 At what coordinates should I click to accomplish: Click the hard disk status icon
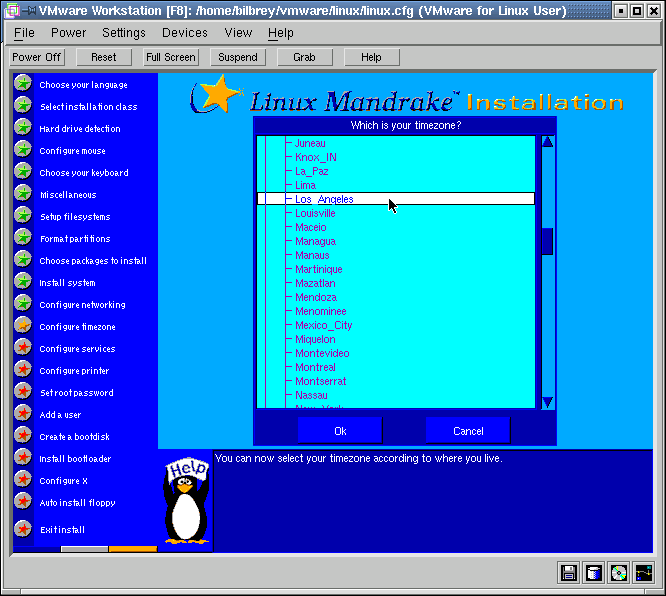pyautogui.click(x=594, y=573)
